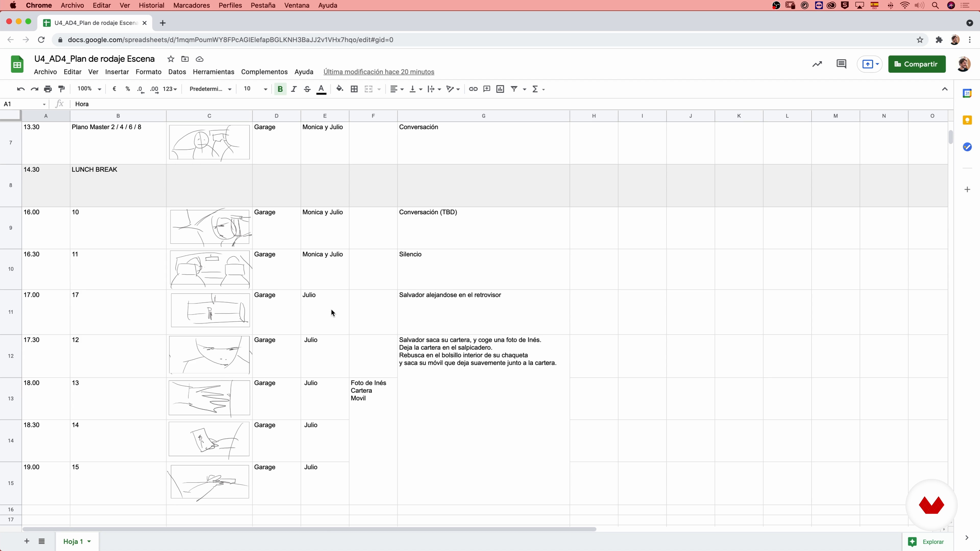
Task: Format as currency with euro icon
Action: pos(114,89)
